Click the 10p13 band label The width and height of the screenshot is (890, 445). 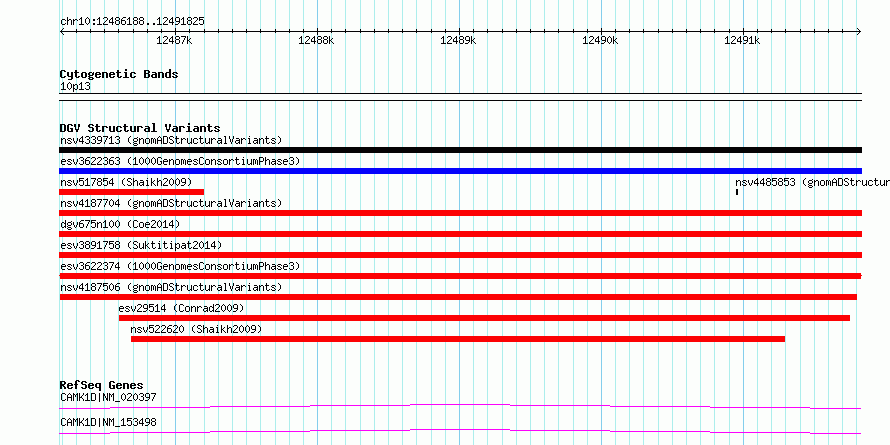coord(75,86)
